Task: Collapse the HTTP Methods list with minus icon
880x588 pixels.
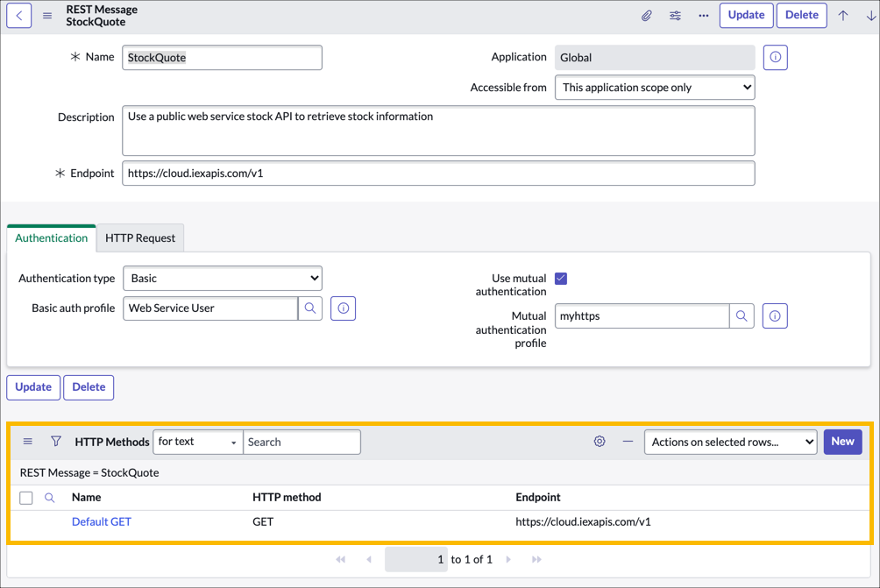Action: 628,442
